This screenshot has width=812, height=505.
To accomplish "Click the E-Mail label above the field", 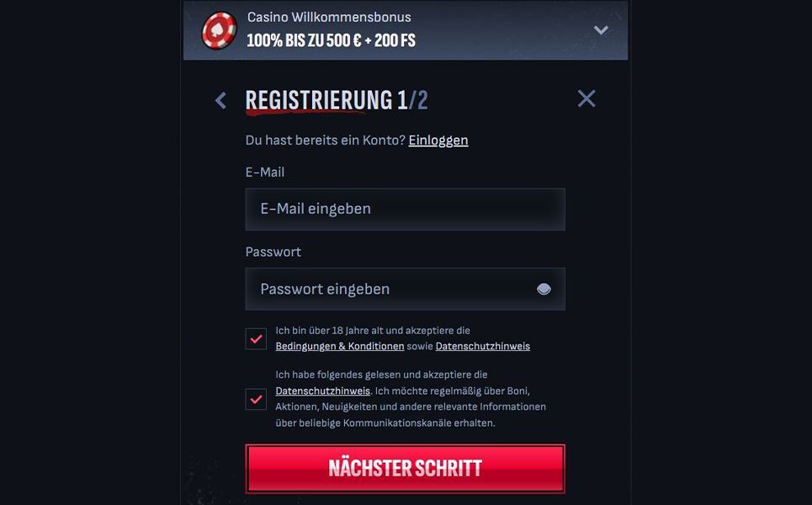I will pos(265,173).
